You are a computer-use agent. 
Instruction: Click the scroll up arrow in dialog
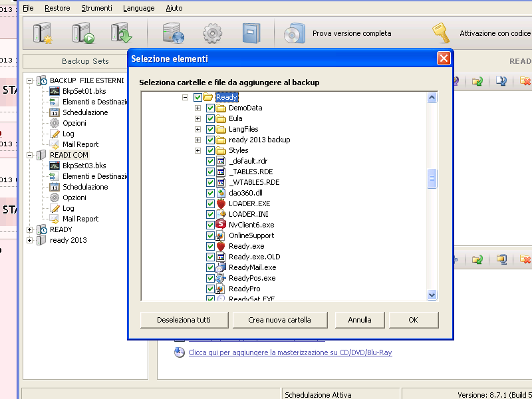point(432,98)
